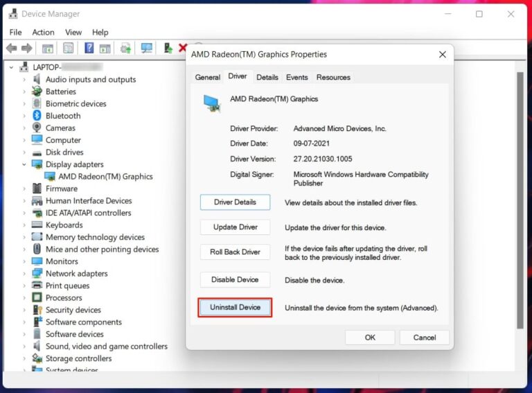Click the Device Manager title bar app icon
The image size is (532, 393).
click(13, 14)
